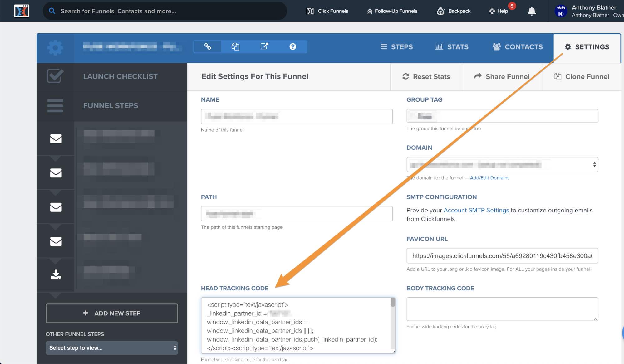Click the STATS tab
The height and width of the screenshot is (364, 624).
pos(452,47)
